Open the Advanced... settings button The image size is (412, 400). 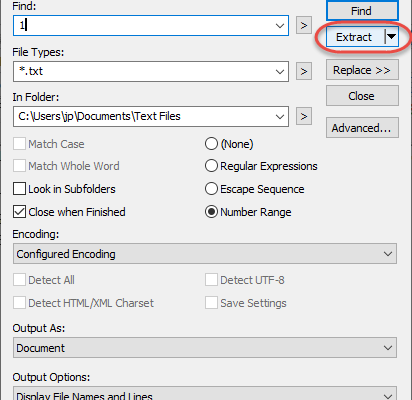click(362, 128)
